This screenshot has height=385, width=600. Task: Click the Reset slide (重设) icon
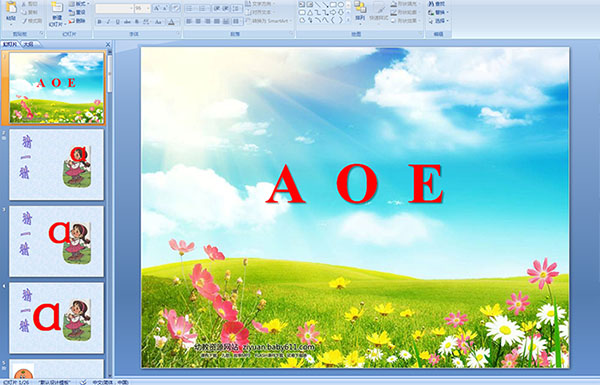coord(72,12)
